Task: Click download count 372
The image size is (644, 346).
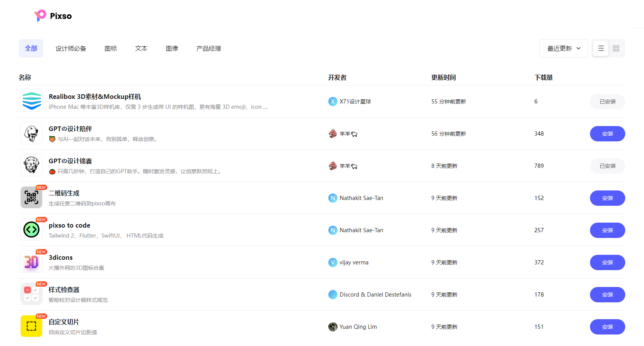Action: pos(539,262)
